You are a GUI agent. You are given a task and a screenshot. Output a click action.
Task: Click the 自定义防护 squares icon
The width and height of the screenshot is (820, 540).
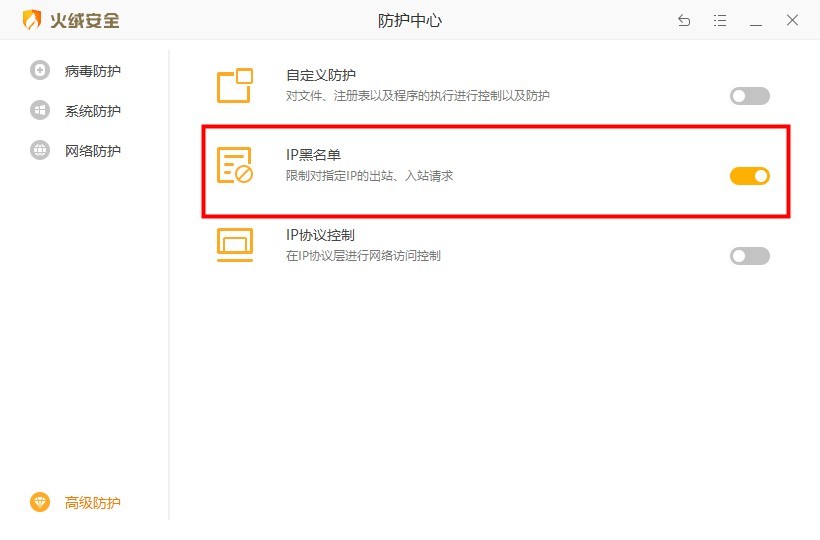(235, 85)
